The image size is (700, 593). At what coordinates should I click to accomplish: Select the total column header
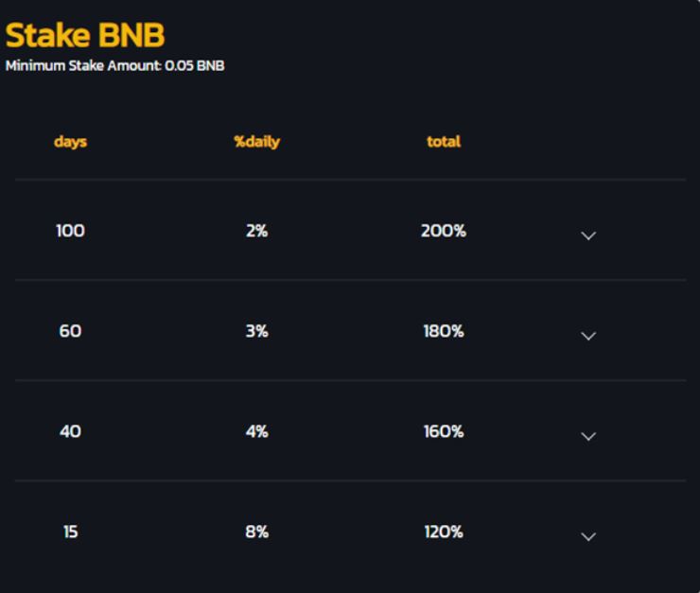[x=444, y=142]
